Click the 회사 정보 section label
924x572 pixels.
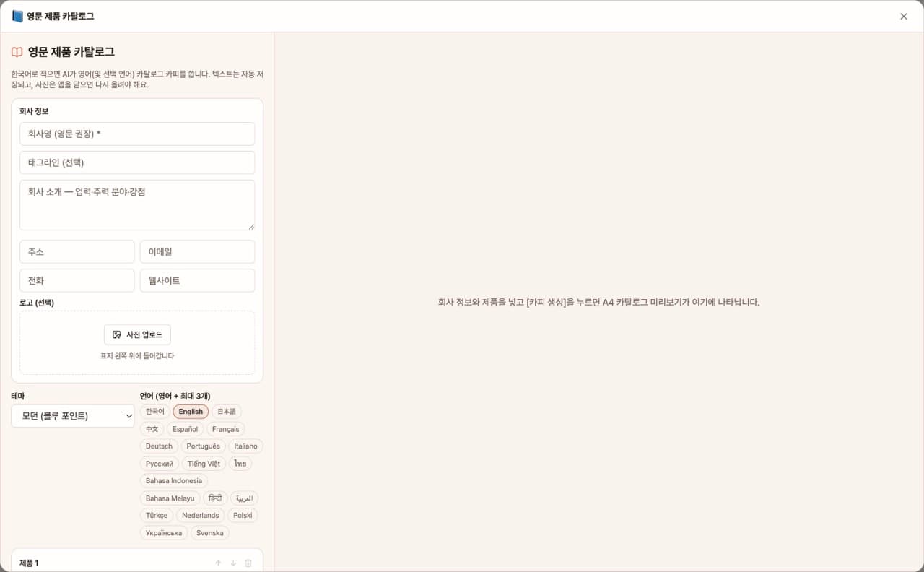pyautogui.click(x=34, y=111)
